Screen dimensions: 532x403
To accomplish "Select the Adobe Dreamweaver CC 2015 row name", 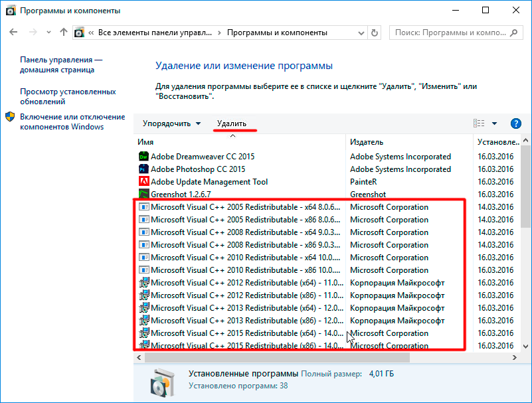I will click(x=203, y=157).
